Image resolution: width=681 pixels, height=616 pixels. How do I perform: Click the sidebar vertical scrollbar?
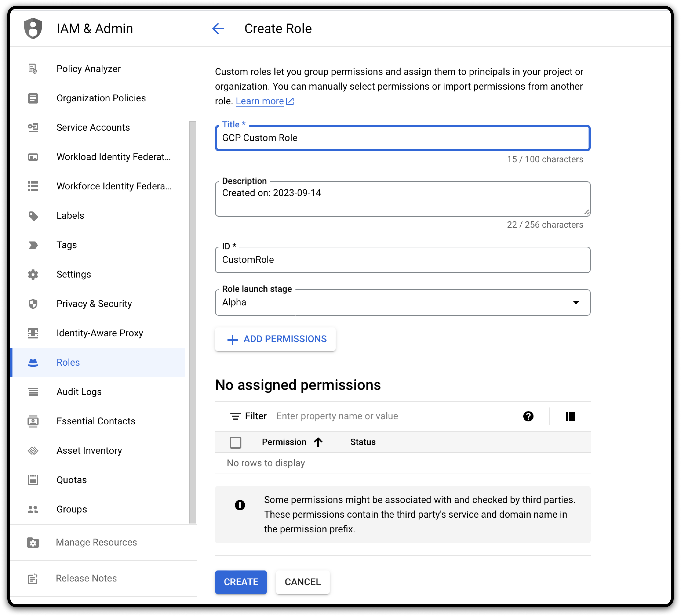point(193,321)
